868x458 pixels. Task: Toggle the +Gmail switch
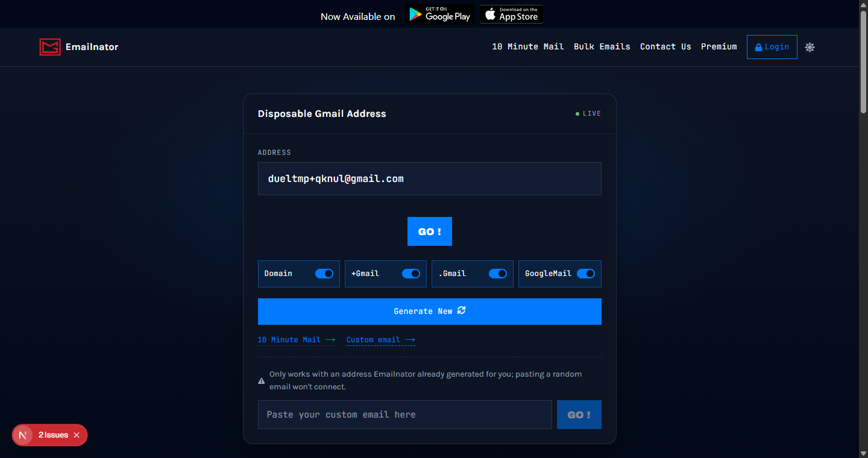[411, 274]
